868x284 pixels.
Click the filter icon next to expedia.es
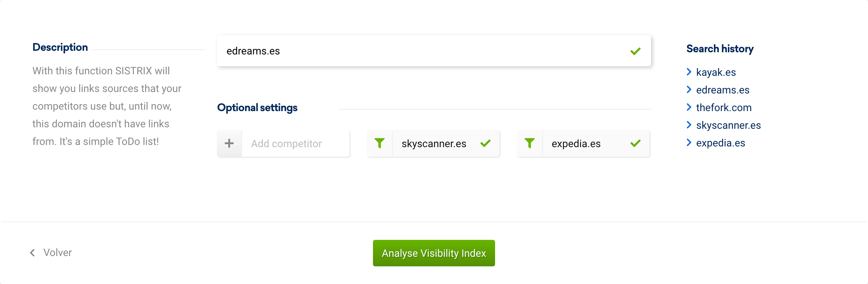(530, 143)
